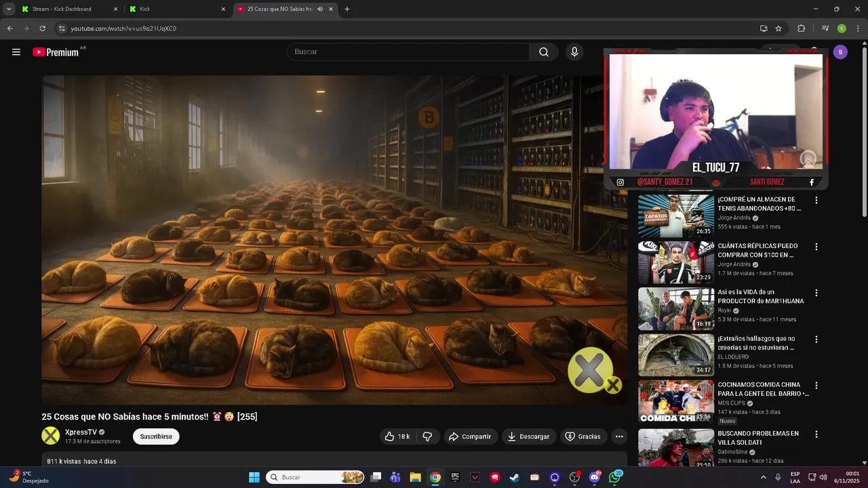Viewport: 868px width, 488px height.
Task: Close the Stream - Kick Dashboard tab
Action: [115, 9]
